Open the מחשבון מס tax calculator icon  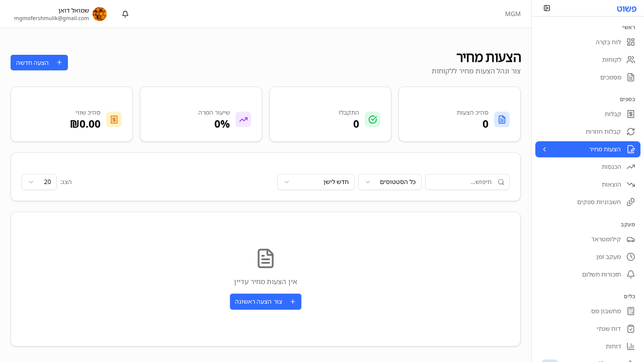tap(630, 311)
